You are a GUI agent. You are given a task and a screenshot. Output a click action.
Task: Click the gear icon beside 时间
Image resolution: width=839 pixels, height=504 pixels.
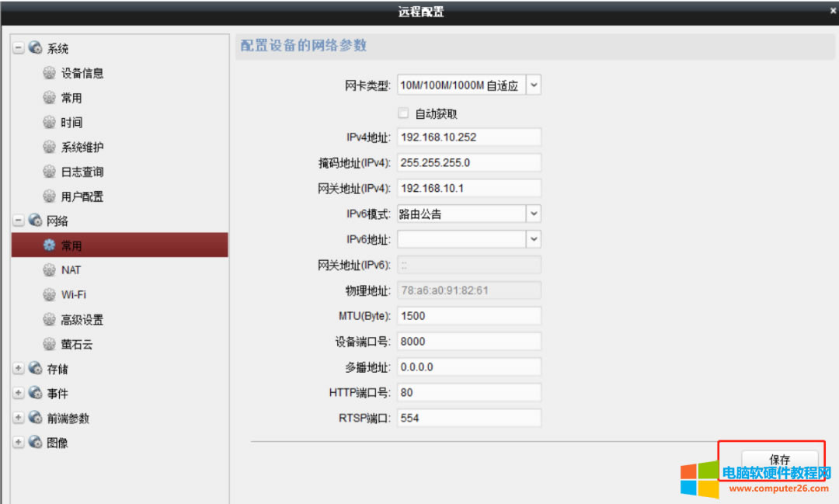[x=49, y=122]
